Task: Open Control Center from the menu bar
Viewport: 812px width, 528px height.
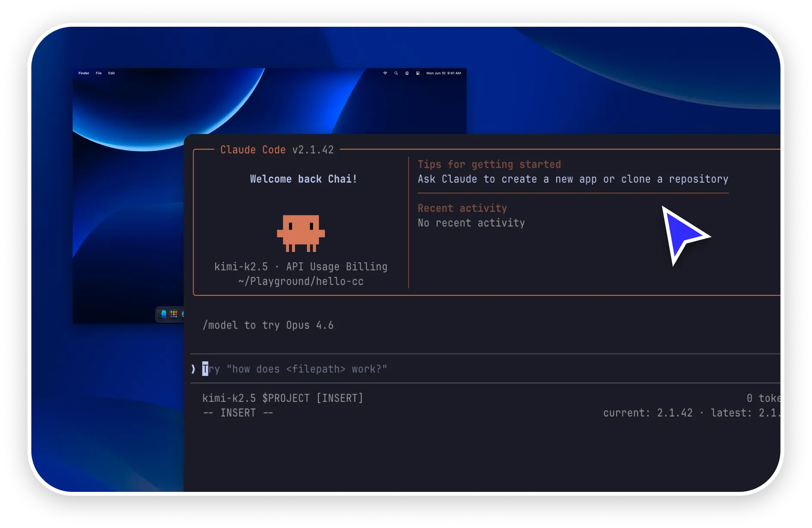Action: [x=418, y=73]
